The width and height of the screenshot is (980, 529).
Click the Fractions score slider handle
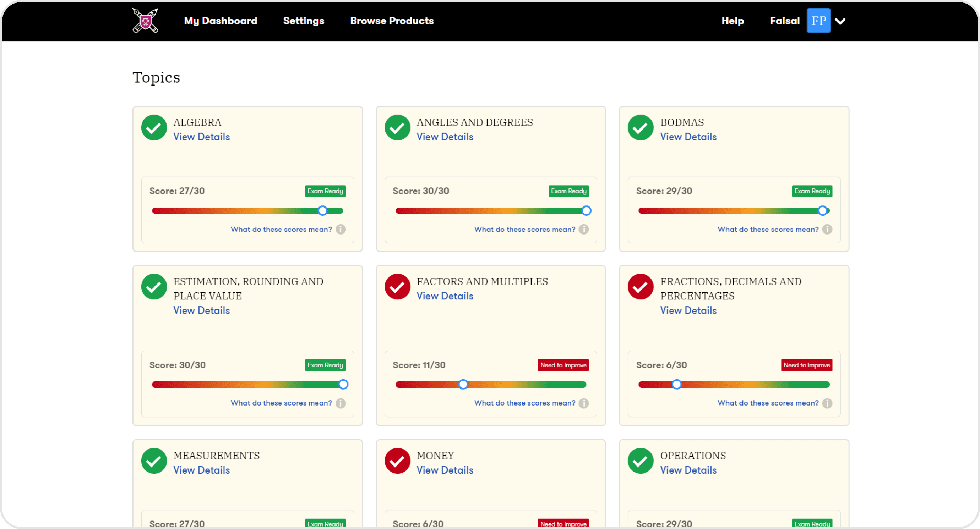[x=676, y=385]
